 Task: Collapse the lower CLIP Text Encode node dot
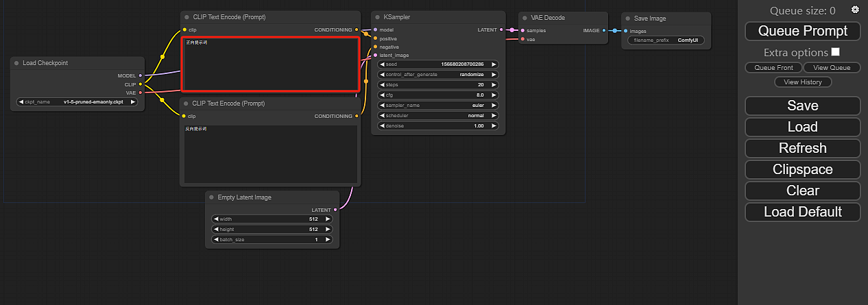186,103
